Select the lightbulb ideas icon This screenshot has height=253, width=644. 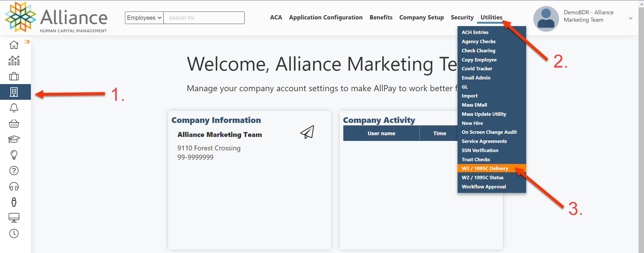(x=14, y=155)
